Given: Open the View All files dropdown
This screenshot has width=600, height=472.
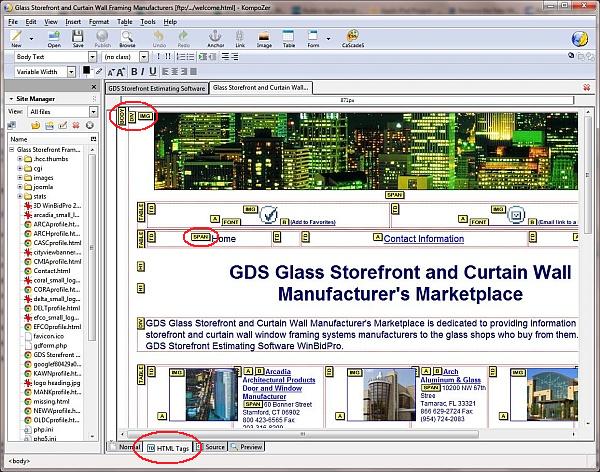Looking at the screenshot, I should (93, 112).
